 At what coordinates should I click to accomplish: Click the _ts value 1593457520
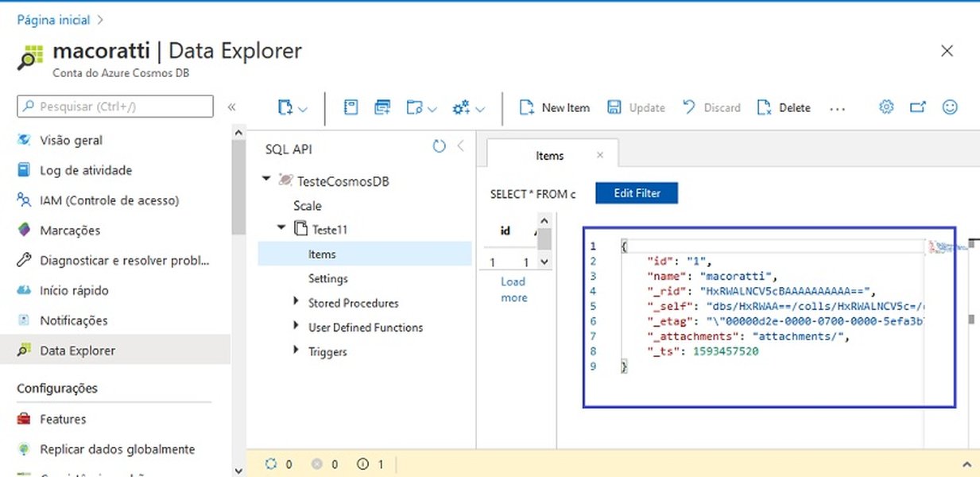[x=726, y=351]
